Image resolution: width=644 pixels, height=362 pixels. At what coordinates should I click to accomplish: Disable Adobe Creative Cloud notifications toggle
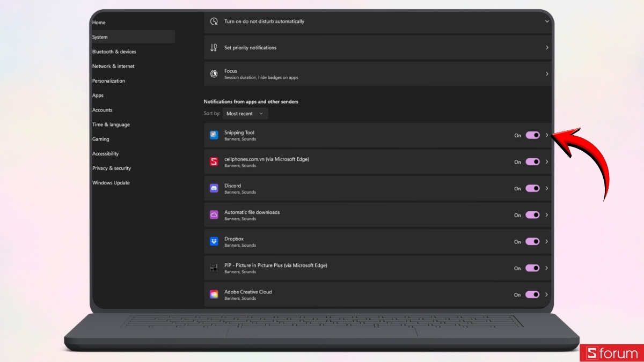pos(532,294)
